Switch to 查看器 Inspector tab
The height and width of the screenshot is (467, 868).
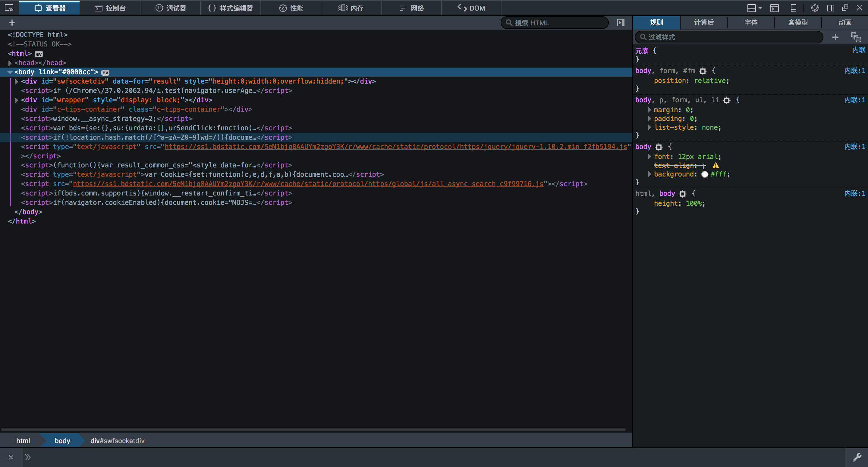49,8
